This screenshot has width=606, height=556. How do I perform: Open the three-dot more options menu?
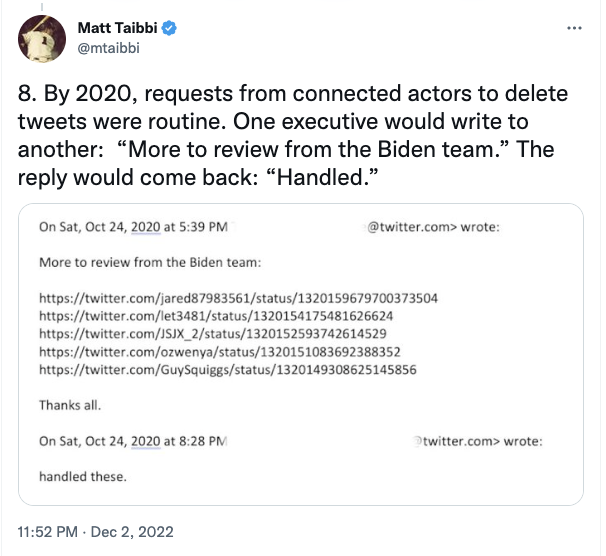point(573,28)
